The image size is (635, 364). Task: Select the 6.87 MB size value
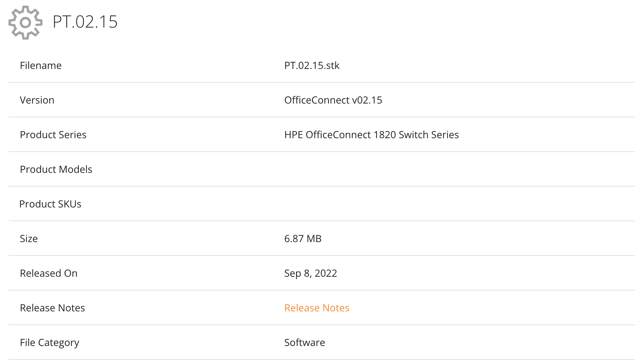coord(303,239)
